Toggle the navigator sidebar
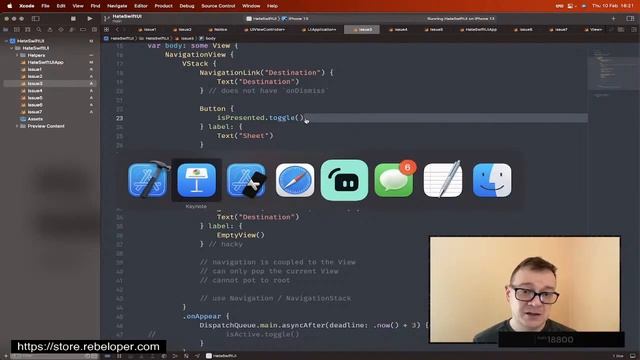The width and height of the screenshot is (640, 360). 36,18
